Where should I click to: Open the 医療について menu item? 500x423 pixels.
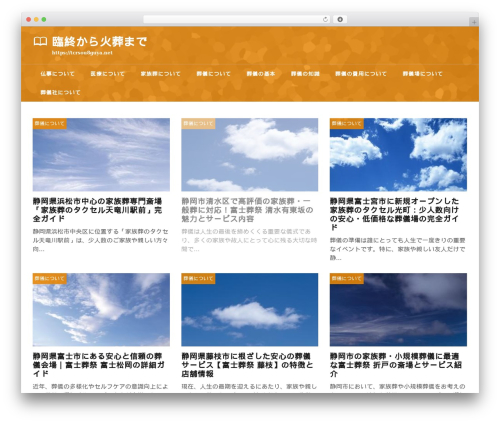(x=107, y=74)
